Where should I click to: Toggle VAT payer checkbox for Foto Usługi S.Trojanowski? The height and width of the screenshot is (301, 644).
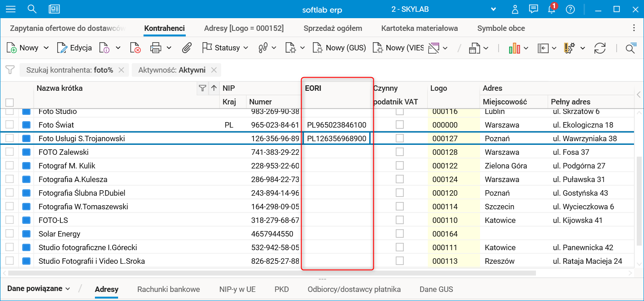(x=400, y=138)
